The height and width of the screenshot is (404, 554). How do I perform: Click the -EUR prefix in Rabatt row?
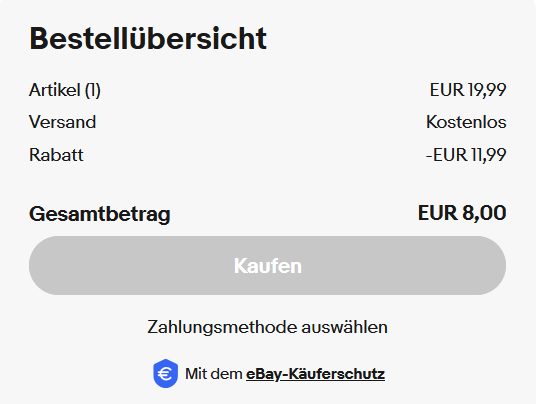[447, 155]
